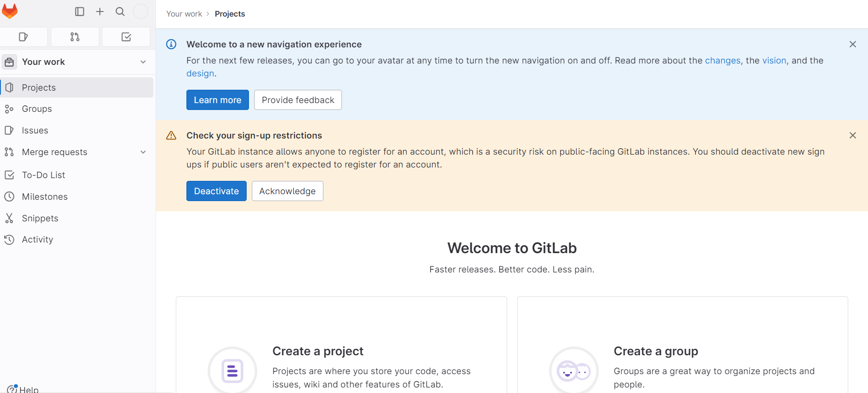Viewport: 868px width, 393px height.
Task: Toggle the sidebar collapse icon
Action: coord(80,12)
